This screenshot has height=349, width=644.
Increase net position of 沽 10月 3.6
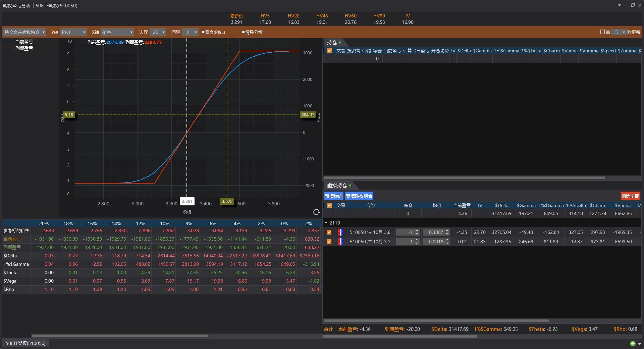pos(417,231)
